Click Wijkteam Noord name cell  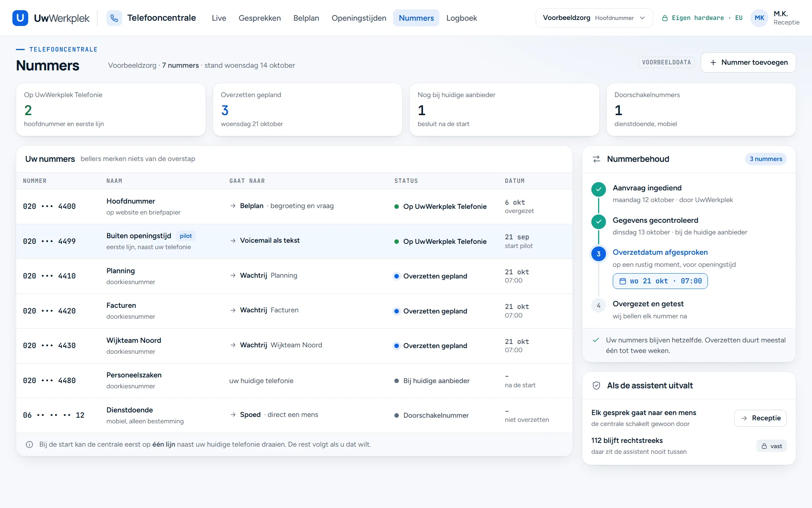pyautogui.click(x=134, y=345)
